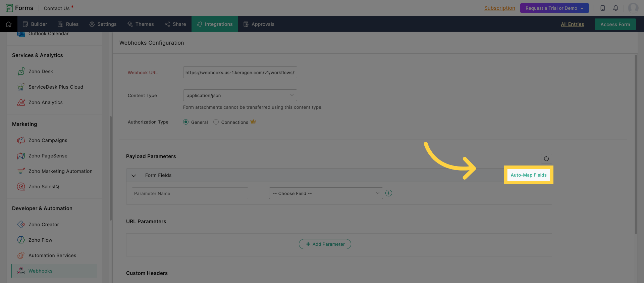This screenshot has width=644, height=283.
Task: Switch to the Builder tab
Action: 35,24
